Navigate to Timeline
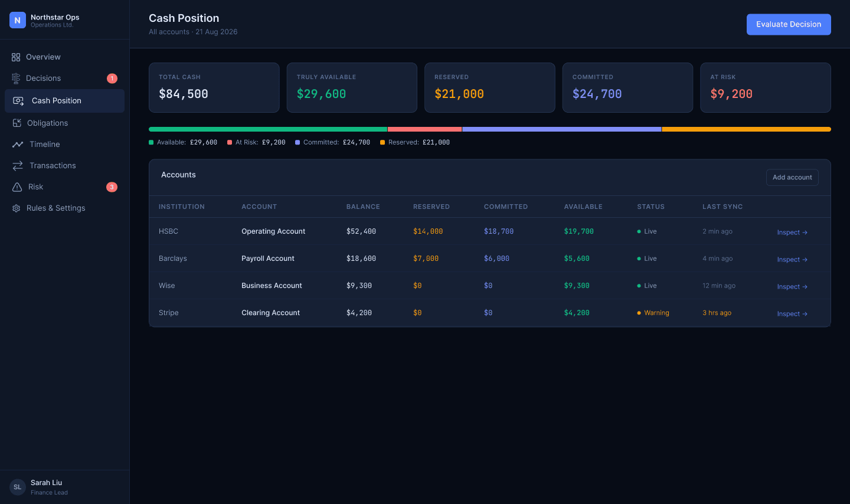The height and width of the screenshot is (504, 850). pyautogui.click(x=64, y=145)
